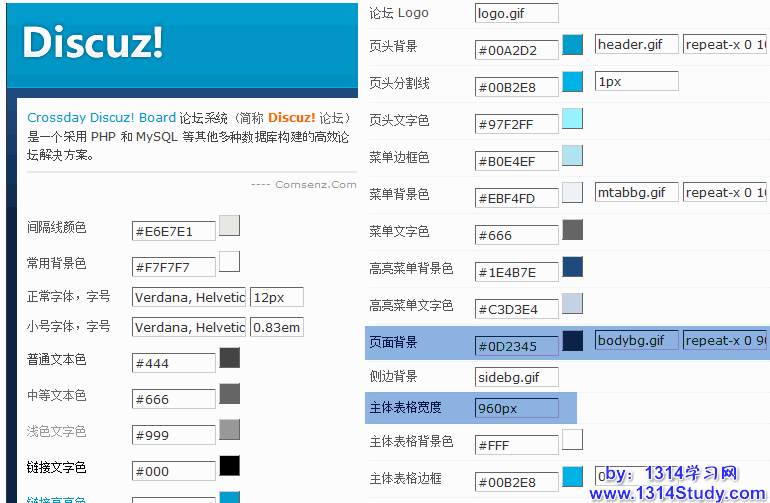Click the sidebg.gif sidebar background field
This screenshot has height=503, width=770.
(x=516, y=377)
